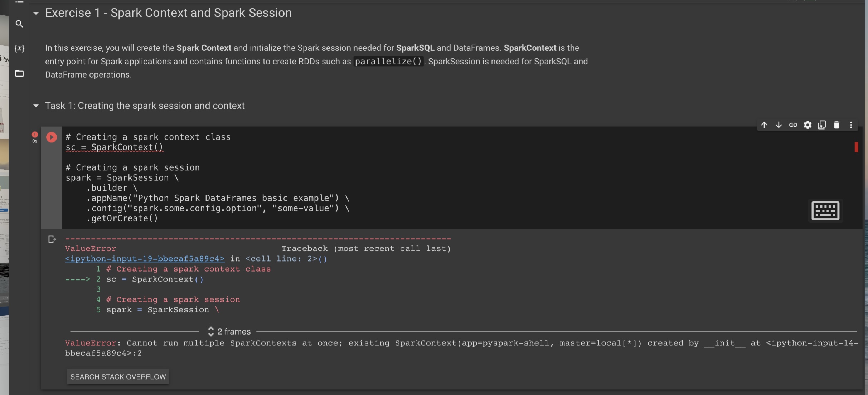This screenshot has height=395, width=868.
Task: Open the cell settings gear
Action: [x=808, y=125]
